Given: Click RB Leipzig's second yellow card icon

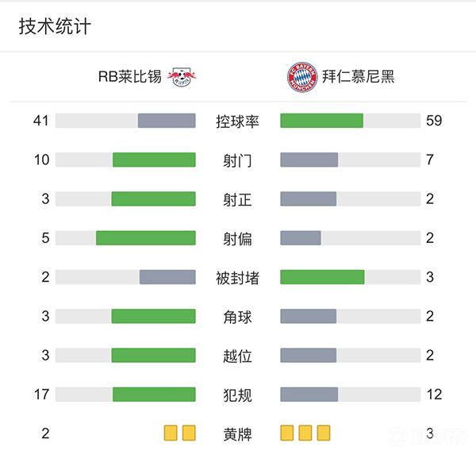Looking at the screenshot, I should 189,433.
